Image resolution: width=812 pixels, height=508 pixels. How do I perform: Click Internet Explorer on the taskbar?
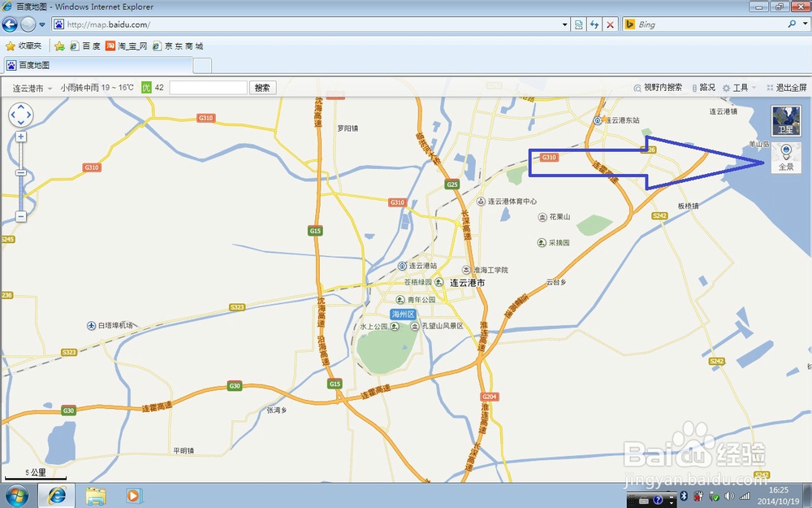[57, 496]
